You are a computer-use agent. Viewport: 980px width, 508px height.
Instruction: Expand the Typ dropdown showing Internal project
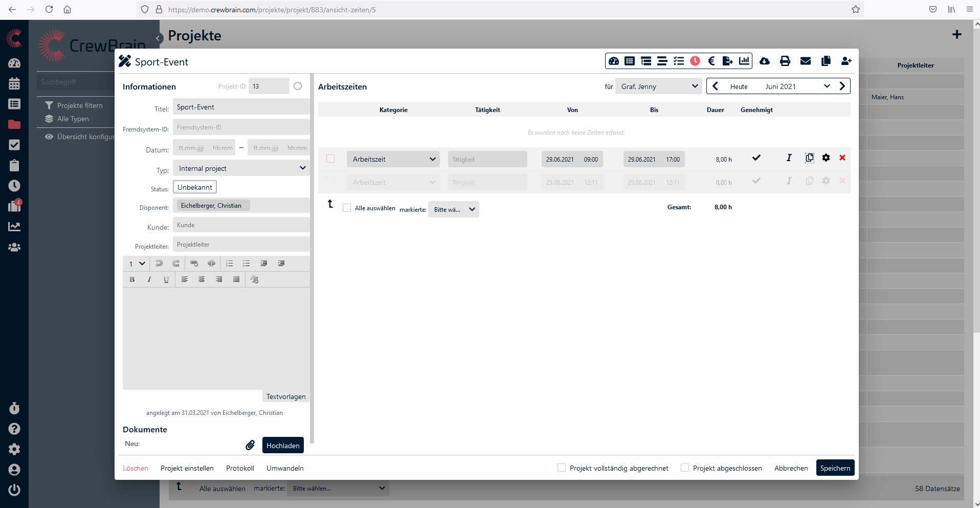pyautogui.click(x=241, y=168)
